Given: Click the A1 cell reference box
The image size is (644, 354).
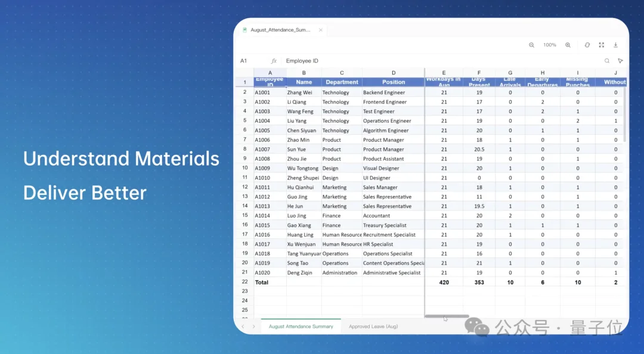Looking at the screenshot, I should (x=243, y=61).
